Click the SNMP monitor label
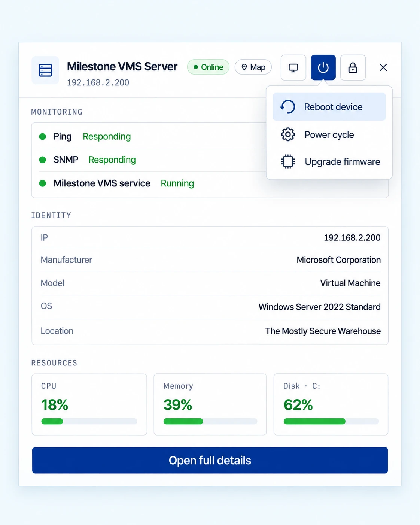This screenshot has width=420, height=525. point(66,160)
